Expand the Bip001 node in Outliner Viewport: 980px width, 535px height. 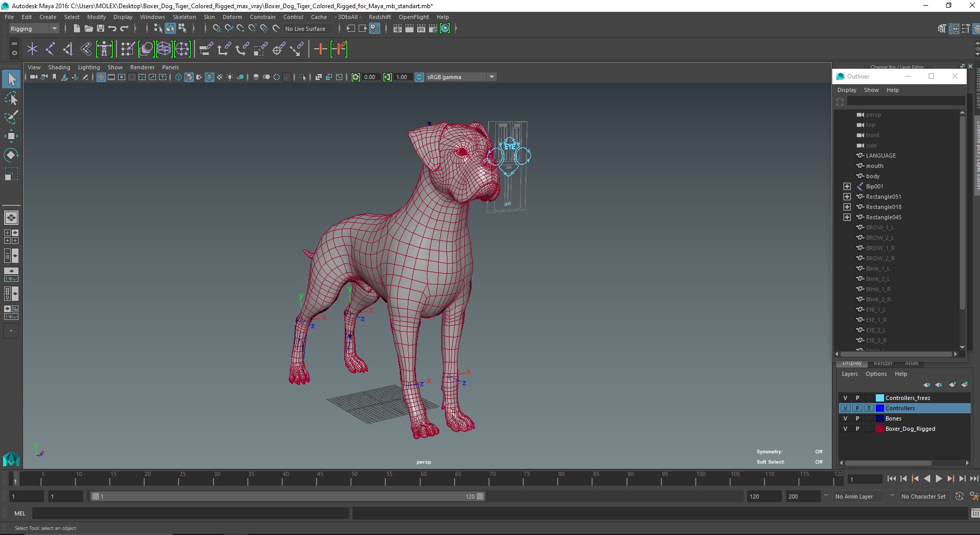tap(847, 186)
